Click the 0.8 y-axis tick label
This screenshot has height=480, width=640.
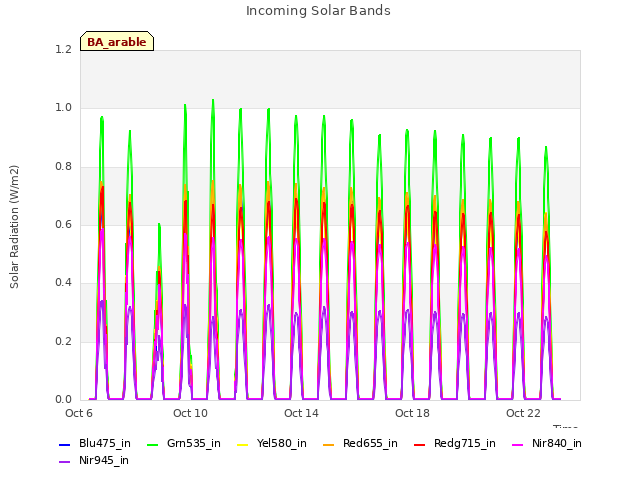[63, 167]
